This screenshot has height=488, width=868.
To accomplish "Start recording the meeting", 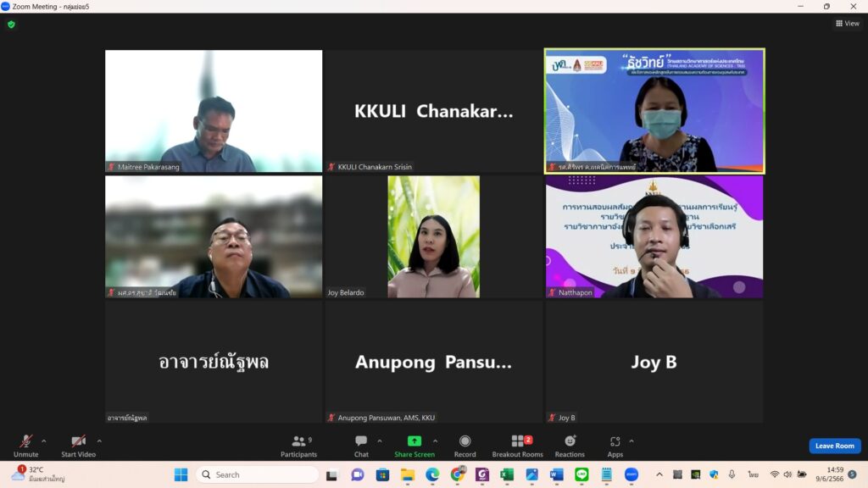I will pyautogui.click(x=465, y=446).
